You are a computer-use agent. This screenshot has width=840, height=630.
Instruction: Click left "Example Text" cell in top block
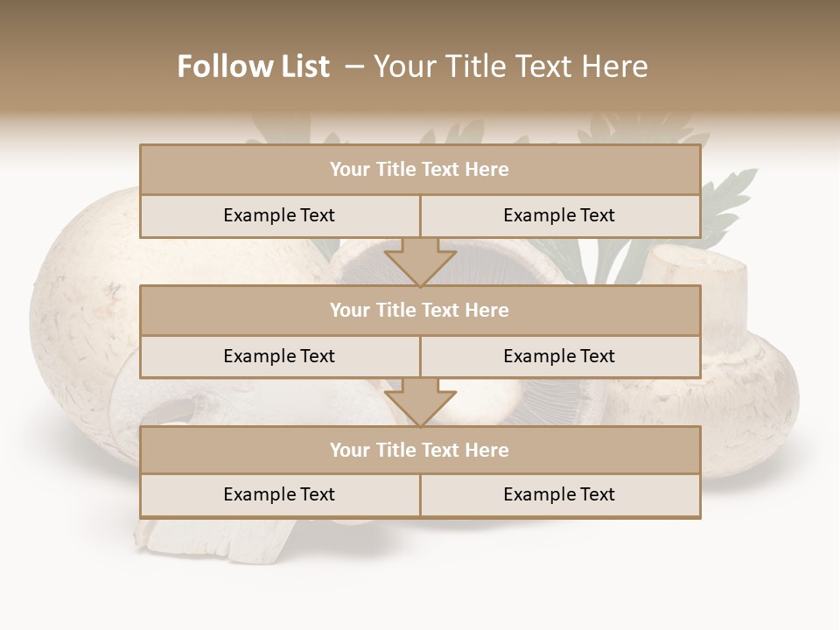pos(280,215)
